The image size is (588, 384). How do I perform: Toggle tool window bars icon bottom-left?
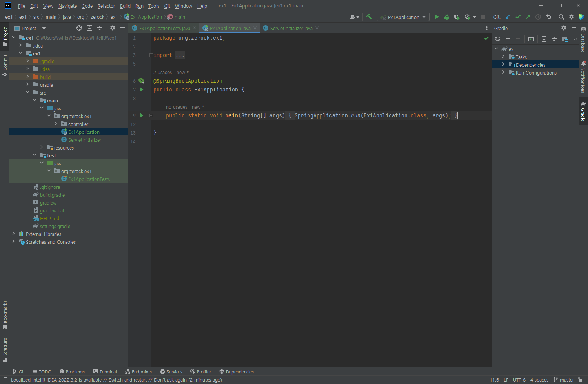[x=5, y=380]
